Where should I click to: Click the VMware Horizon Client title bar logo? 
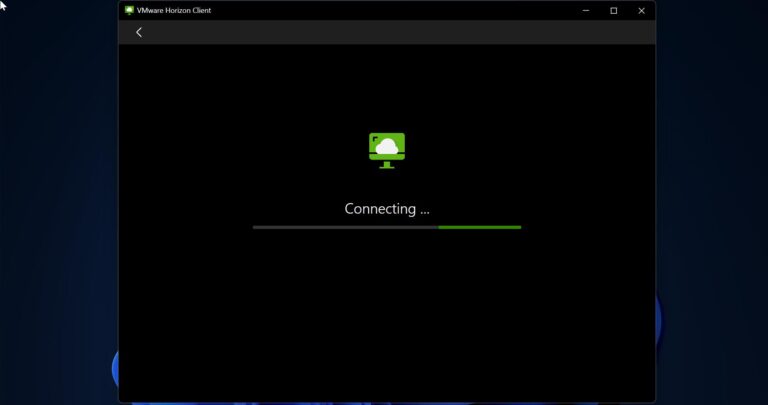[x=129, y=10]
